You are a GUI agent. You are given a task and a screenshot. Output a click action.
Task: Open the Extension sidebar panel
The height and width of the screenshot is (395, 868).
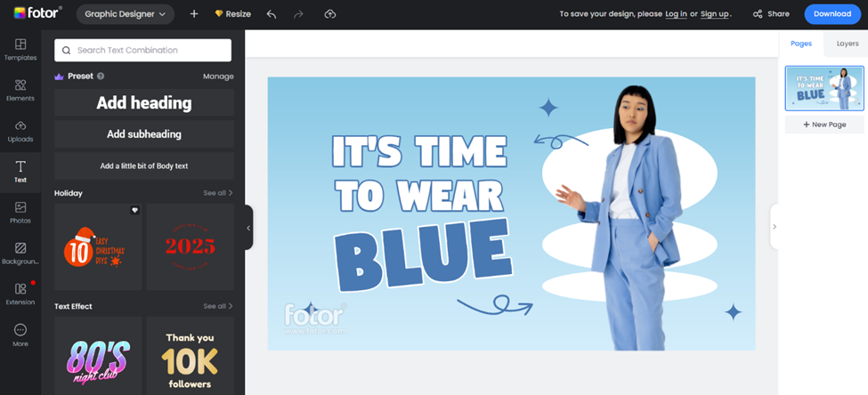(x=20, y=294)
